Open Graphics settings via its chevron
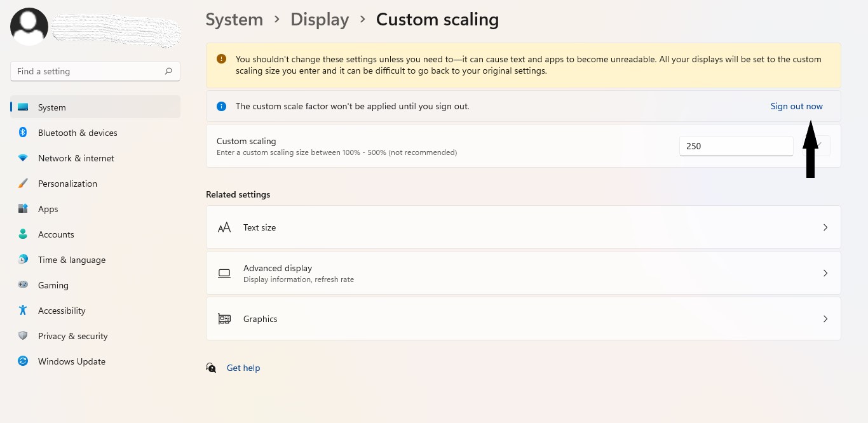868x423 pixels. point(825,319)
